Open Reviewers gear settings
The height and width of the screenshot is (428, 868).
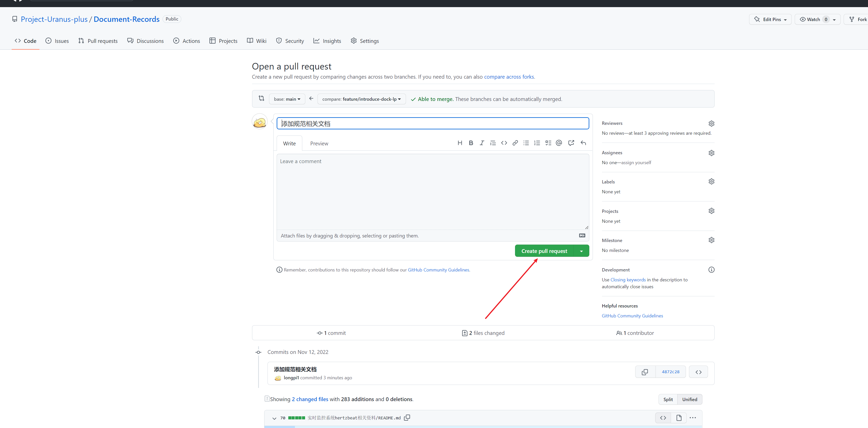tap(711, 123)
